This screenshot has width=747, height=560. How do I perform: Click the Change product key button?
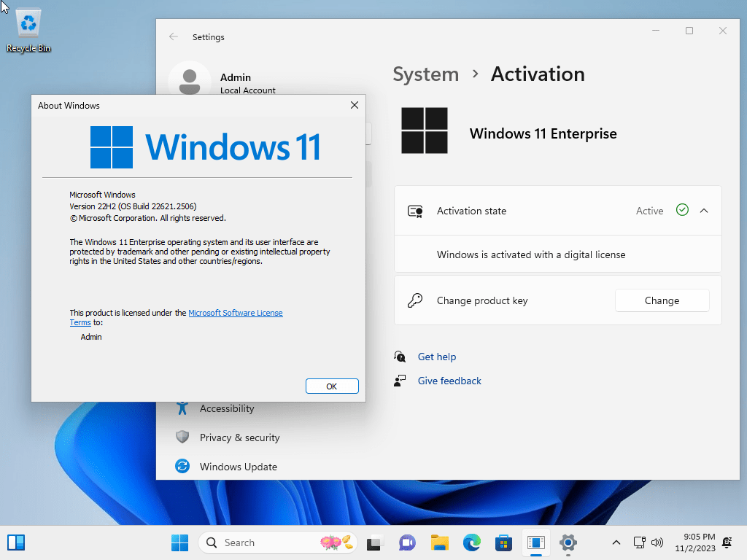click(662, 300)
